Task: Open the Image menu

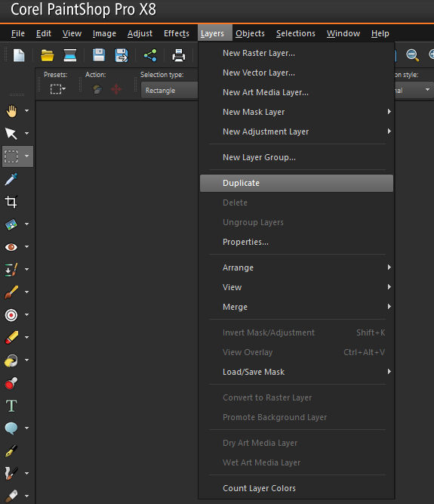Action: click(104, 33)
